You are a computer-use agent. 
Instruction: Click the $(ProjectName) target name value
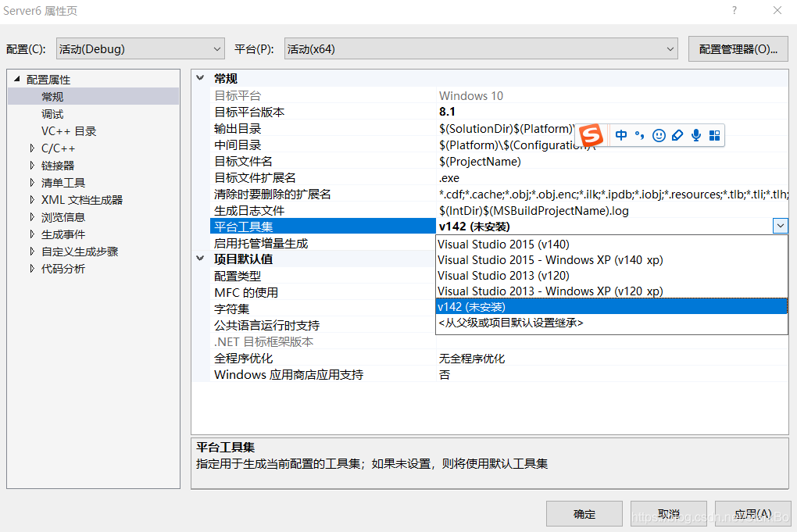(x=480, y=161)
